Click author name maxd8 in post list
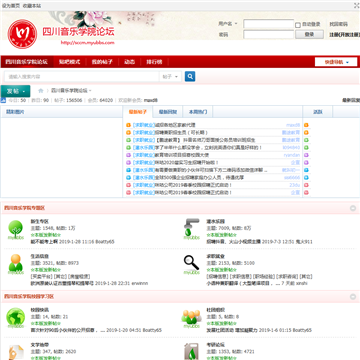 (x=293, y=125)
